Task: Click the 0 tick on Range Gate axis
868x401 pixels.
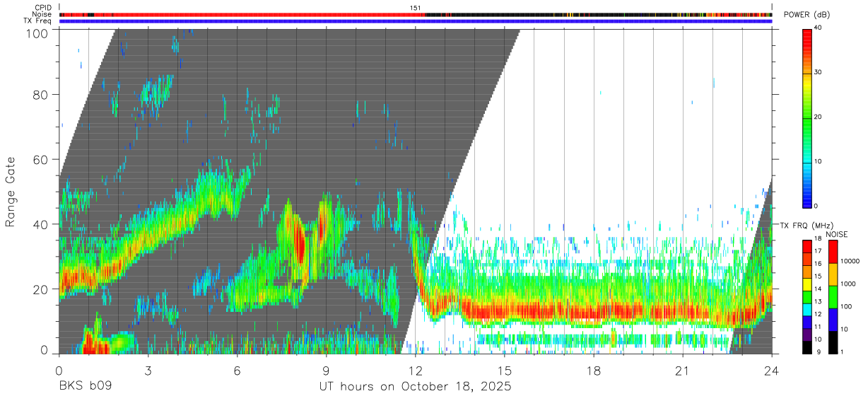Action: pos(45,349)
